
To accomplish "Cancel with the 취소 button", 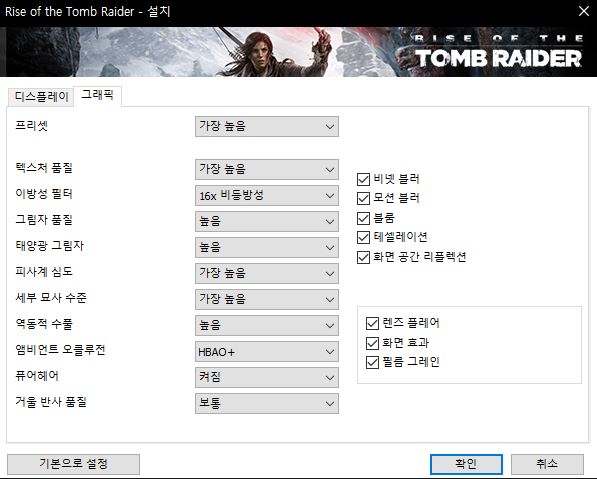I will pos(547,464).
